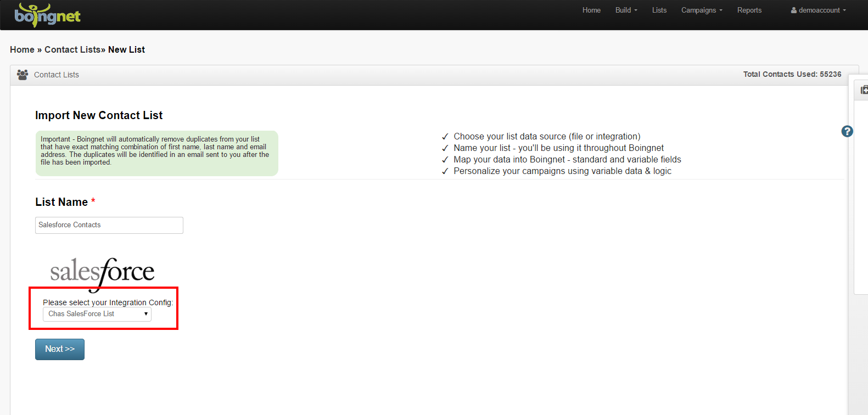
Task: Click the New List breadcrumb text
Action: point(126,49)
